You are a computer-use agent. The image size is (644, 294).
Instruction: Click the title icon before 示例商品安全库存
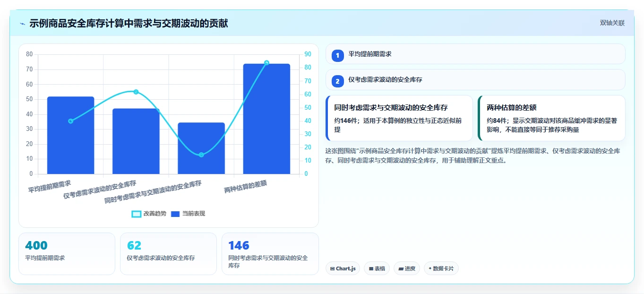(x=23, y=23)
